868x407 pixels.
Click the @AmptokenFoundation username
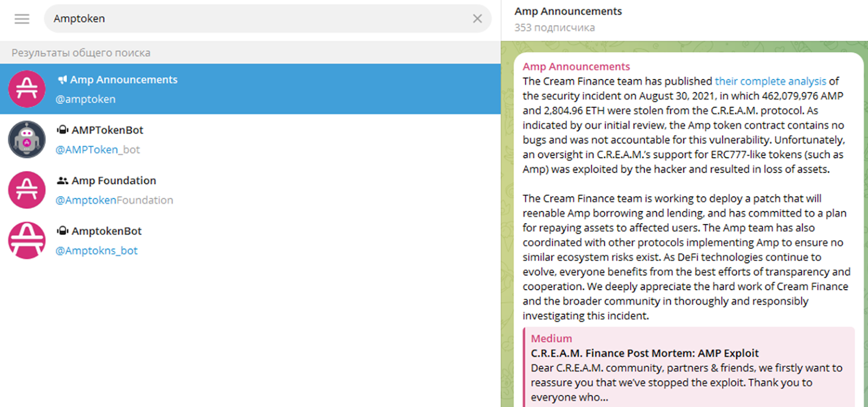pyautogui.click(x=114, y=200)
